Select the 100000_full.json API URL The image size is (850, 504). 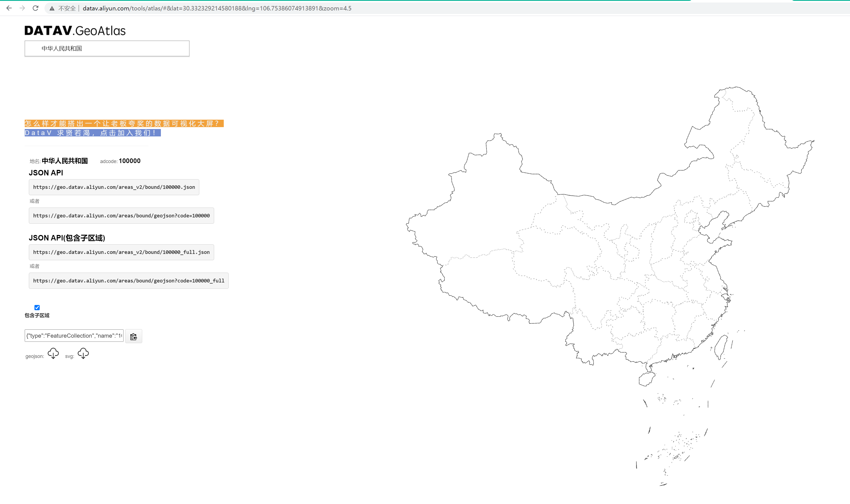pyautogui.click(x=121, y=252)
